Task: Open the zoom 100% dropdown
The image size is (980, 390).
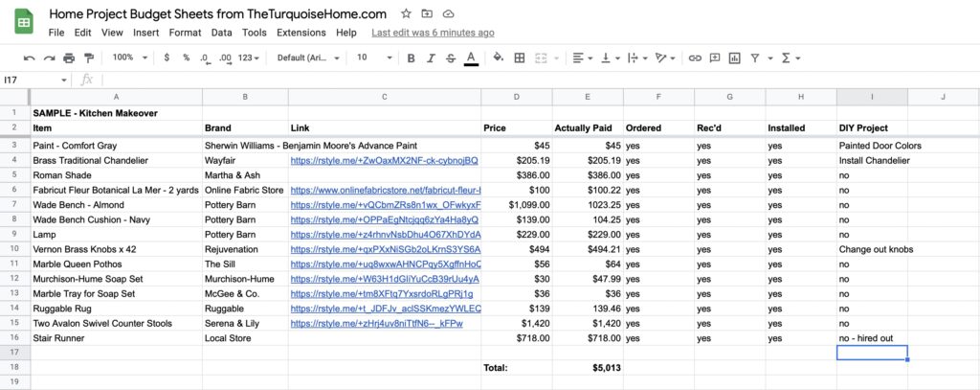Action: point(129,57)
